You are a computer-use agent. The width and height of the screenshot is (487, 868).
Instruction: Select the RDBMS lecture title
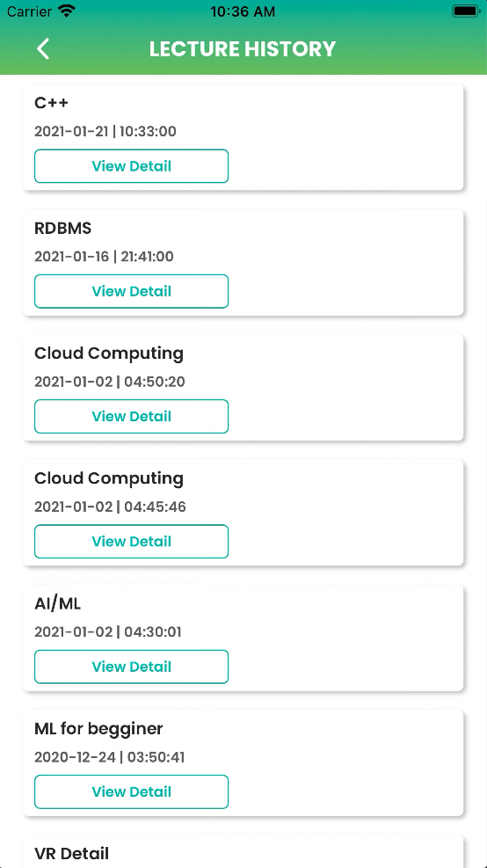(63, 228)
